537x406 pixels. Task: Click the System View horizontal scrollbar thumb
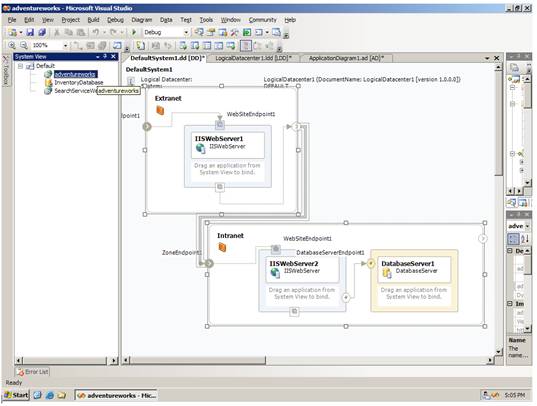coord(64,360)
